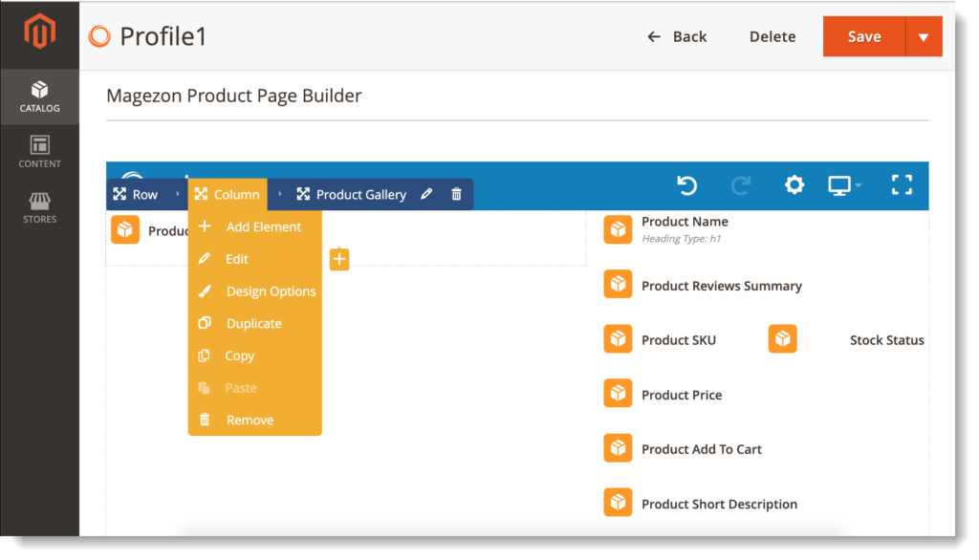Open builder settings gear icon
The width and height of the screenshot is (979, 560).
(794, 184)
